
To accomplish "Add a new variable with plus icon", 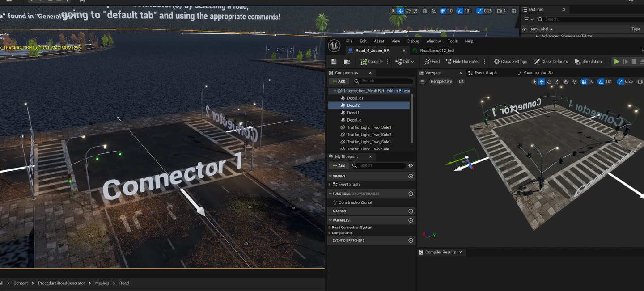I will pos(411,220).
